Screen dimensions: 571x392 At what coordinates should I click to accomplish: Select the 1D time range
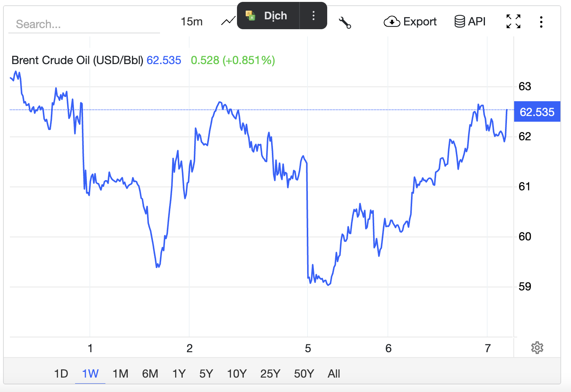coord(61,374)
